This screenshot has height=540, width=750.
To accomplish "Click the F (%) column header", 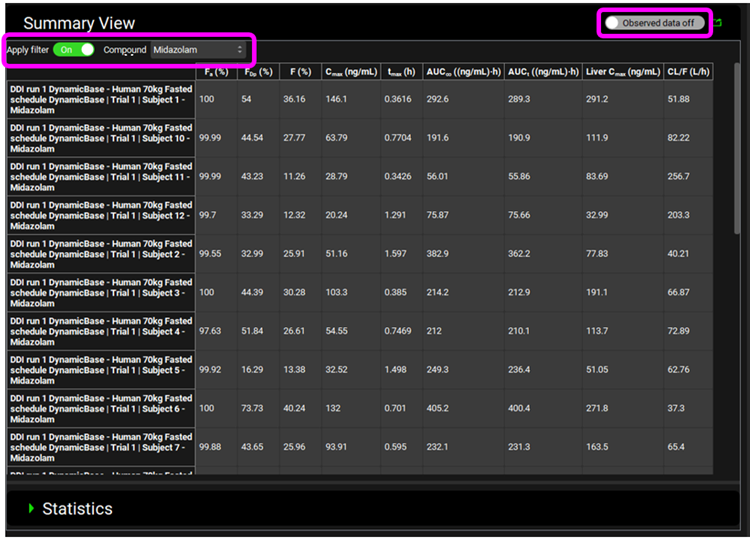I will coord(299,72).
